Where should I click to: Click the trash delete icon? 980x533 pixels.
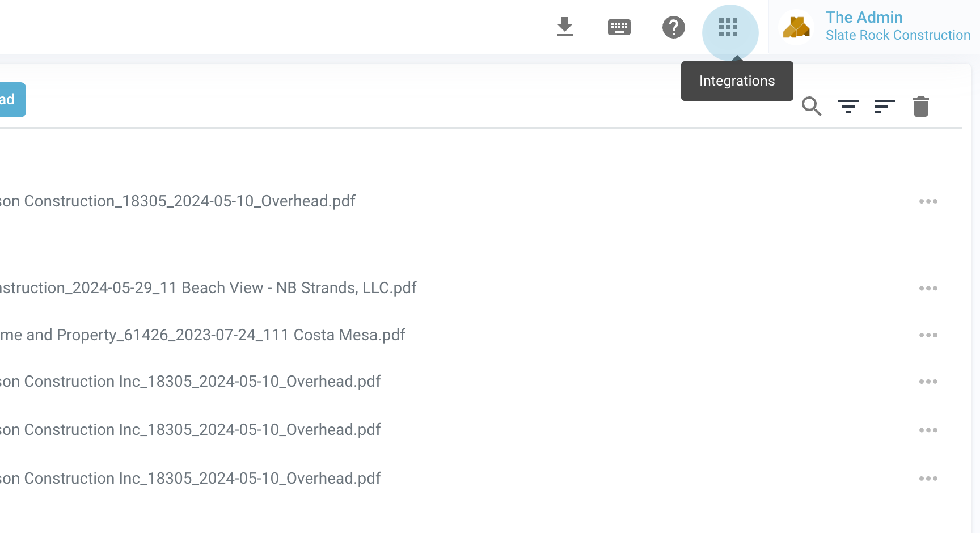coord(920,106)
